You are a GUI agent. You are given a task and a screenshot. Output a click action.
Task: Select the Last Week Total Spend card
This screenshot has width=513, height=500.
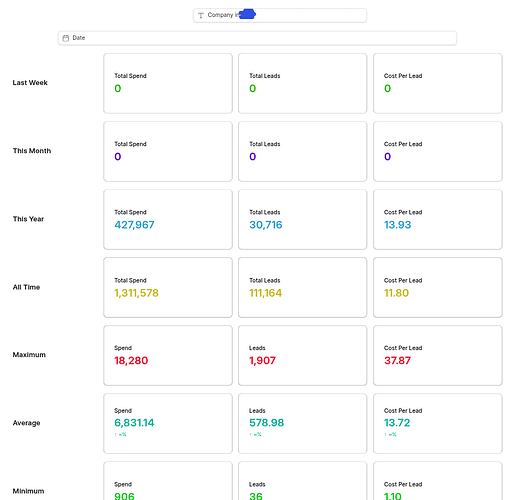click(x=168, y=83)
